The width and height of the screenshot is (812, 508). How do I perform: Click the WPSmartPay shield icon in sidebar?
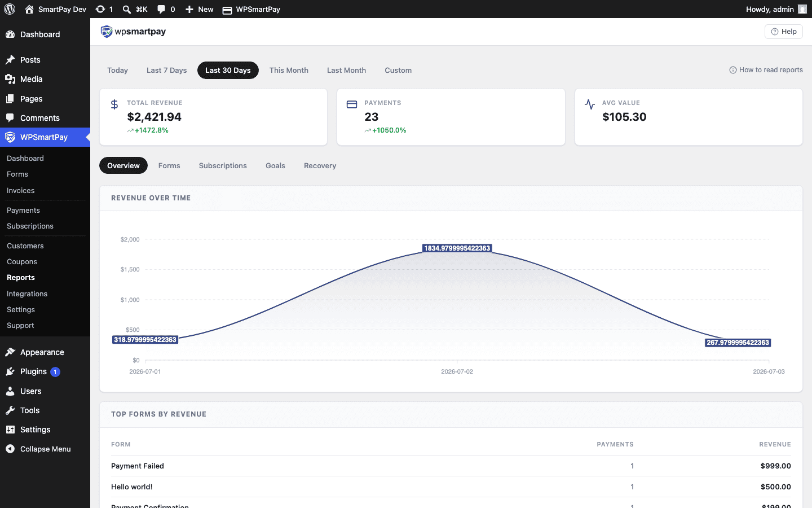tap(10, 137)
